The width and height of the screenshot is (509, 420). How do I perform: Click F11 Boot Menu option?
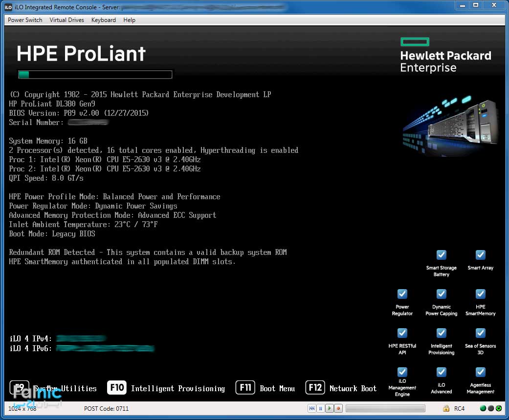(x=266, y=388)
